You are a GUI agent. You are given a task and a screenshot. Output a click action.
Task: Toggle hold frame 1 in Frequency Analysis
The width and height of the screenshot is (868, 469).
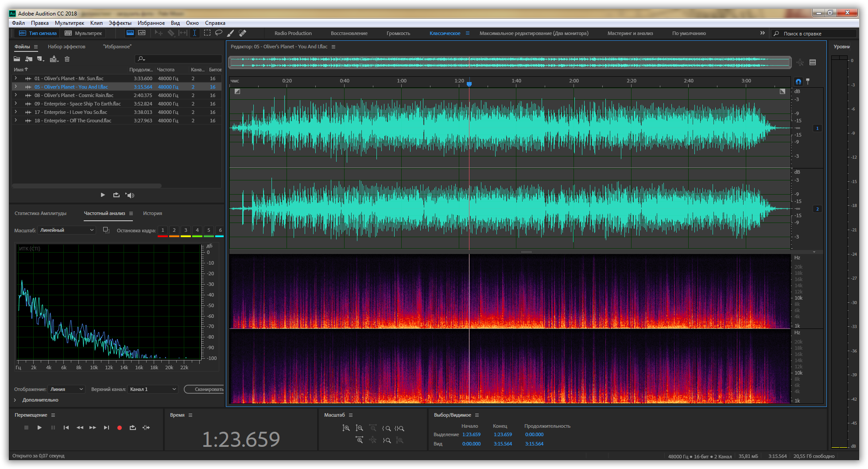163,231
